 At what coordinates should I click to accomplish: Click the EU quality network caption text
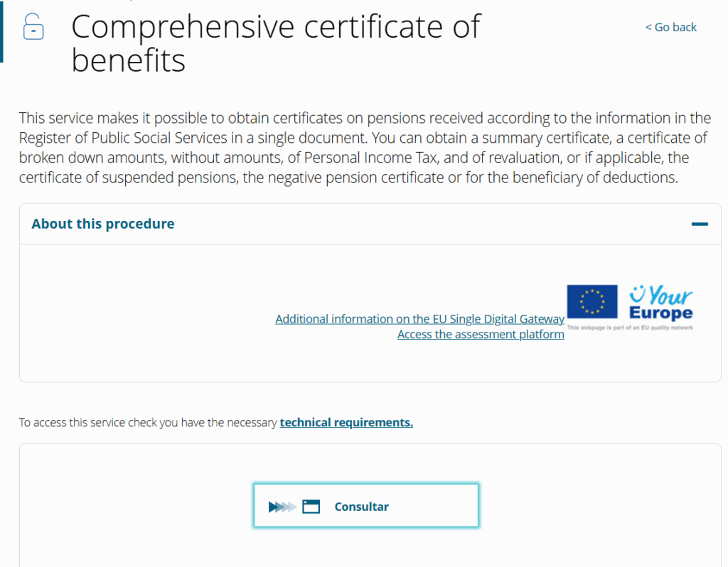(x=629, y=328)
